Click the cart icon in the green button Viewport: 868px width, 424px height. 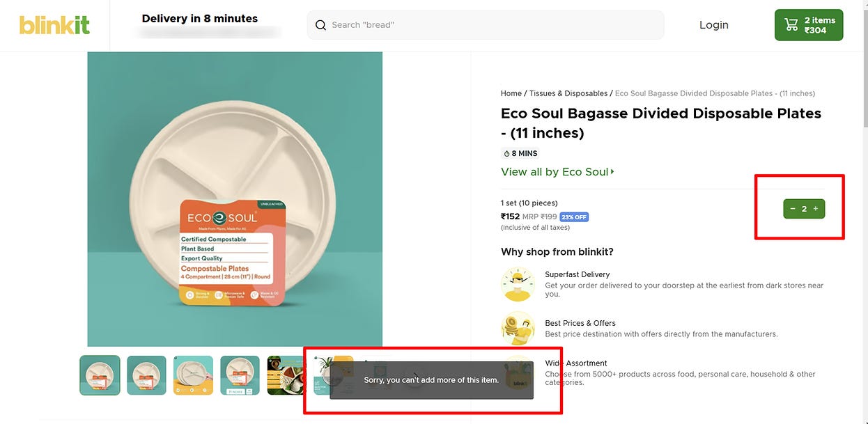(791, 25)
